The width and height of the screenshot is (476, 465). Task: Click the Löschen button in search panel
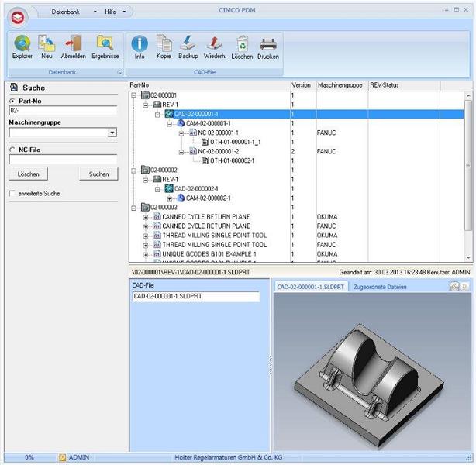pyautogui.click(x=28, y=174)
